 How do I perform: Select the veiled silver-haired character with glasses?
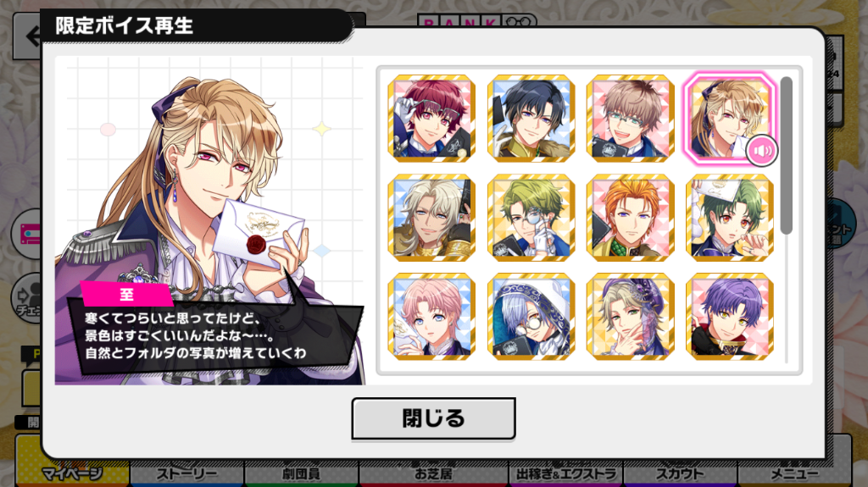(x=531, y=317)
